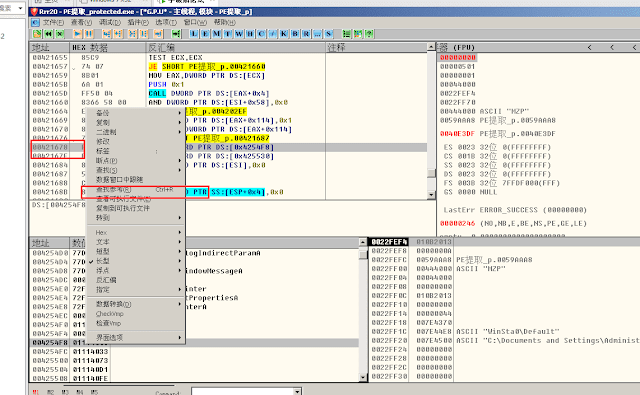640x395 pixels.
Task: Click the 地址 column header in disassembly pane
Action: click(x=49, y=48)
